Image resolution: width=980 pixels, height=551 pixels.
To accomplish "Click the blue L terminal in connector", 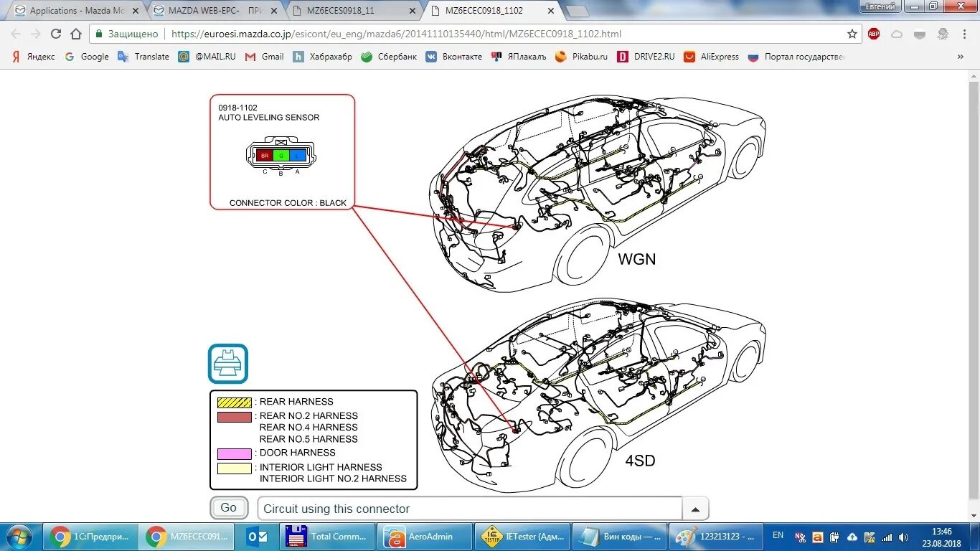I will pyautogui.click(x=298, y=155).
